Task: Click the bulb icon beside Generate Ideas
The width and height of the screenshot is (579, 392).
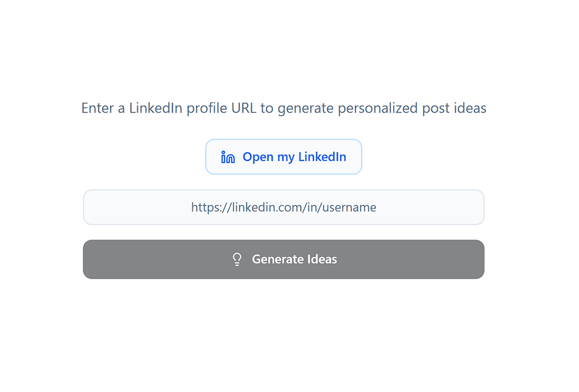Action: pyautogui.click(x=237, y=259)
